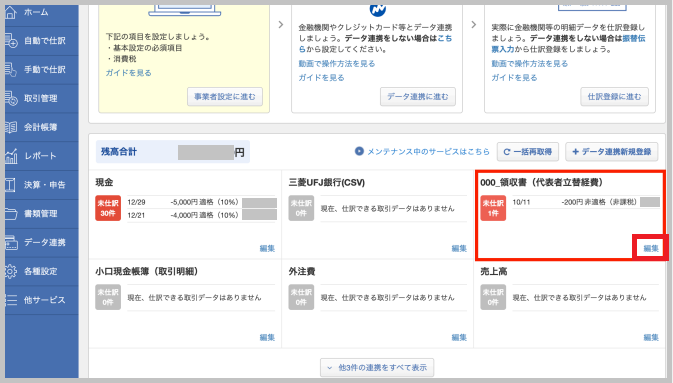The height and width of the screenshot is (383, 673).
Task: Click メンテナンス中のサービスはこちら link
Action: tap(428, 152)
